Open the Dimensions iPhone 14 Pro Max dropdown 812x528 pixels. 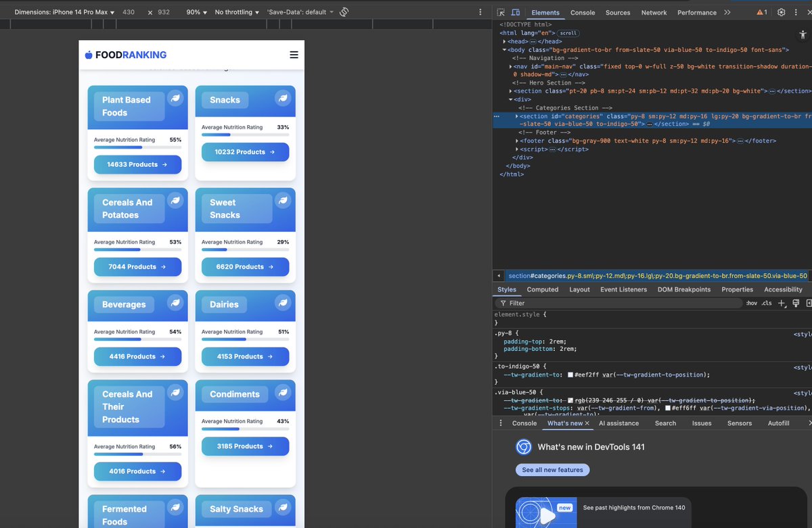click(x=64, y=12)
